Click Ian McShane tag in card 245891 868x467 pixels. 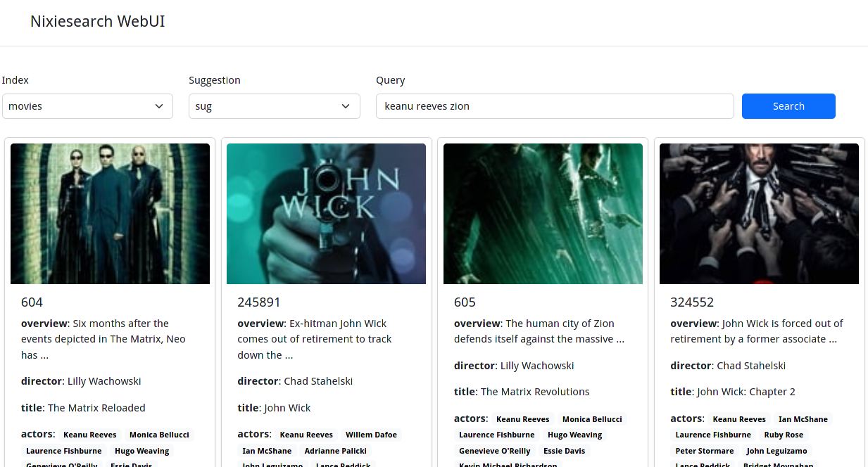point(267,451)
